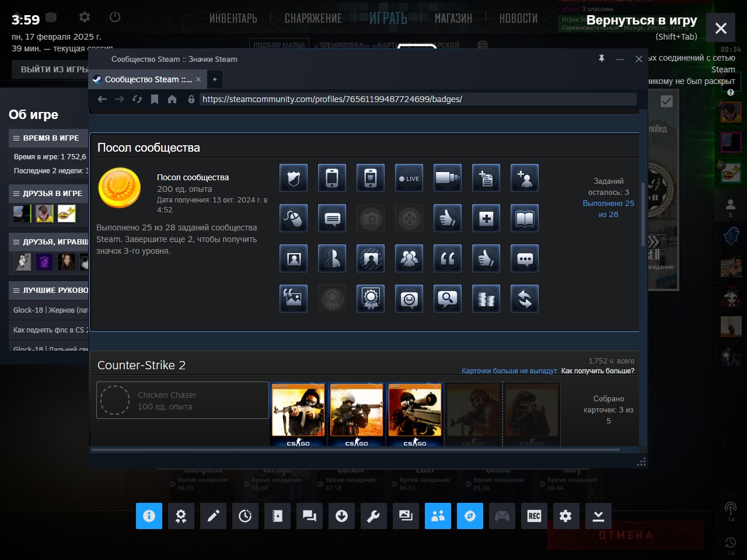Screen dimensions: 747x560
Task: Click the open book guide task badge
Action: point(525,219)
